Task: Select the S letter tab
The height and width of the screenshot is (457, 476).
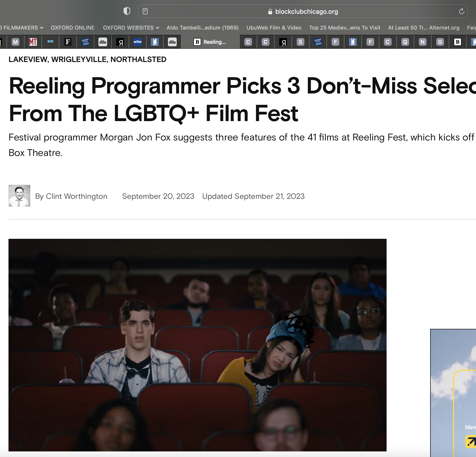Action: click(301, 42)
